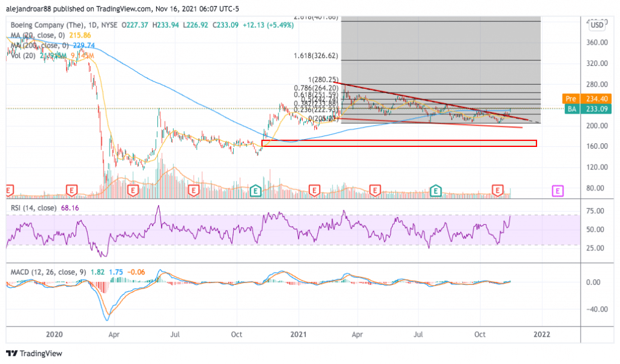Select the MACD (12, 26, close, 9) legend
The height and width of the screenshot is (364, 620).
pos(48,272)
